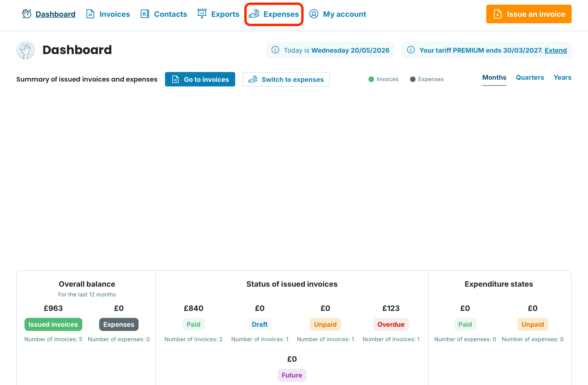The height and width of the screenshot is (385, 588).
Task: Click the hand-coin icon in Switch to expenses
Action: 253,79
